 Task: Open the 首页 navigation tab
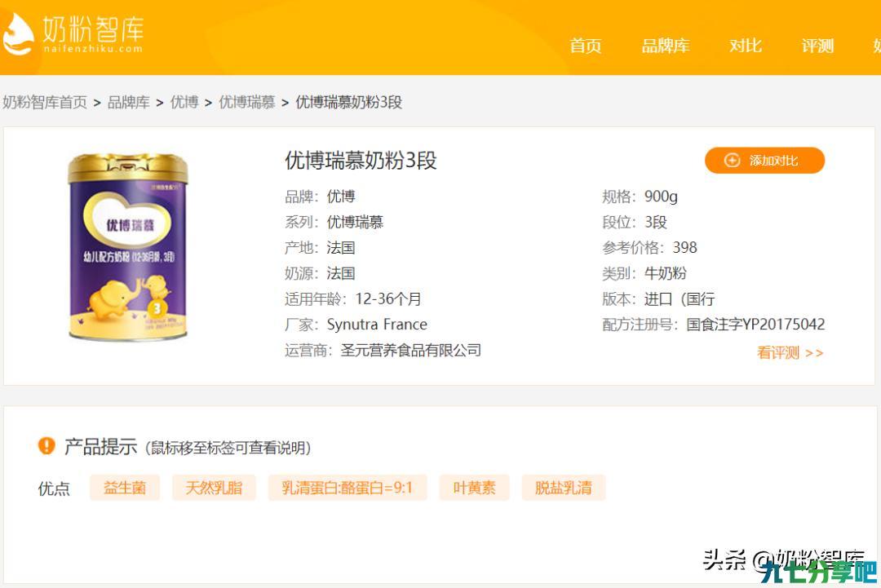(586, 46)
